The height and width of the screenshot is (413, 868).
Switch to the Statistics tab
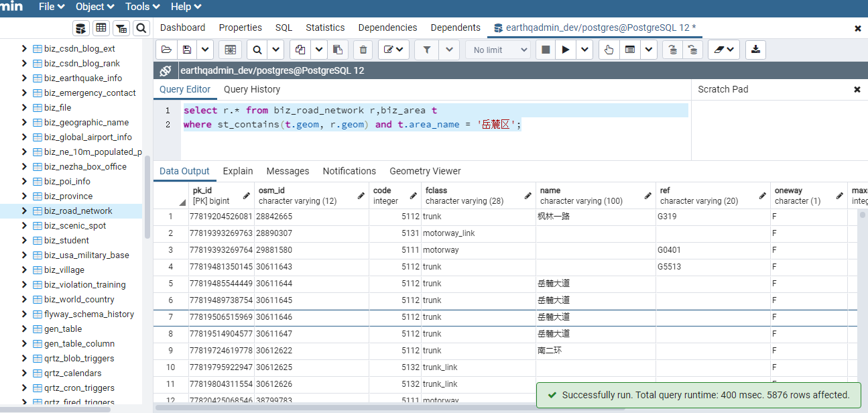[x=325, y=27]
